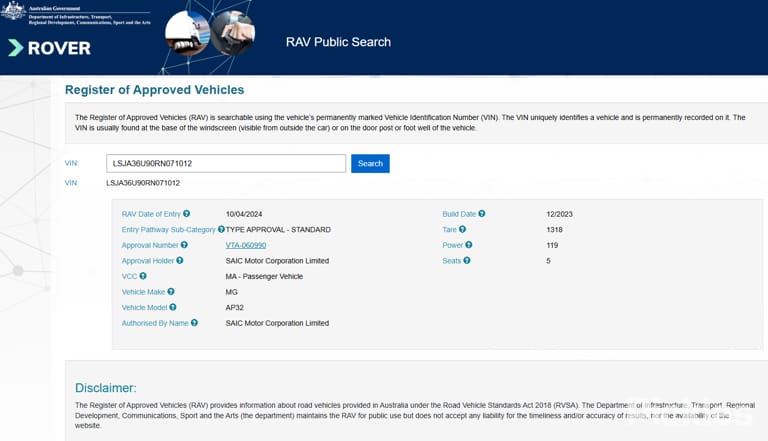Image resolution: width=768 pixels, height=441 pixels.
Task: Click the build date value 12/2023
Action: point(559,214)
